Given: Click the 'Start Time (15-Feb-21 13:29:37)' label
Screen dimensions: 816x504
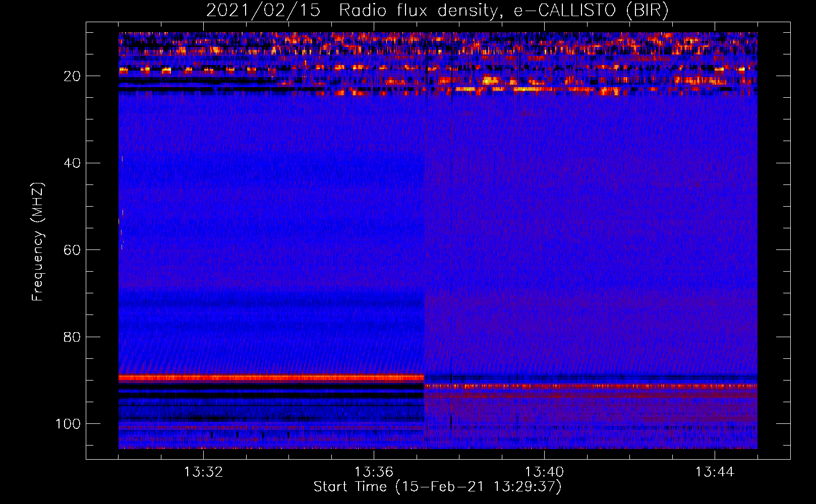Looking at the screenshot, I should (x=437, y=487).
